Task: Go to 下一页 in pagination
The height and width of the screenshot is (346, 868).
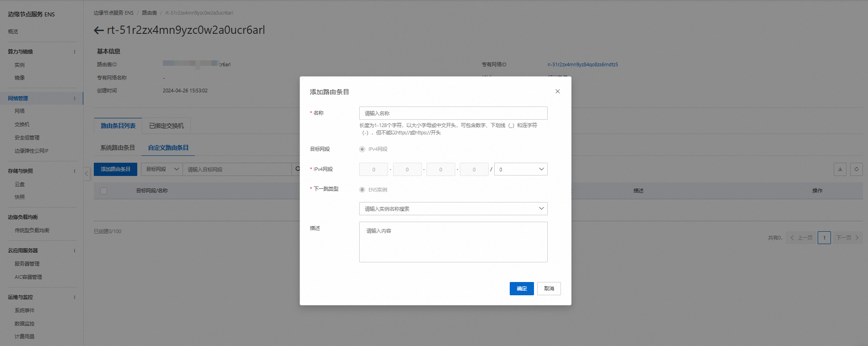Action: click(848, 238)
